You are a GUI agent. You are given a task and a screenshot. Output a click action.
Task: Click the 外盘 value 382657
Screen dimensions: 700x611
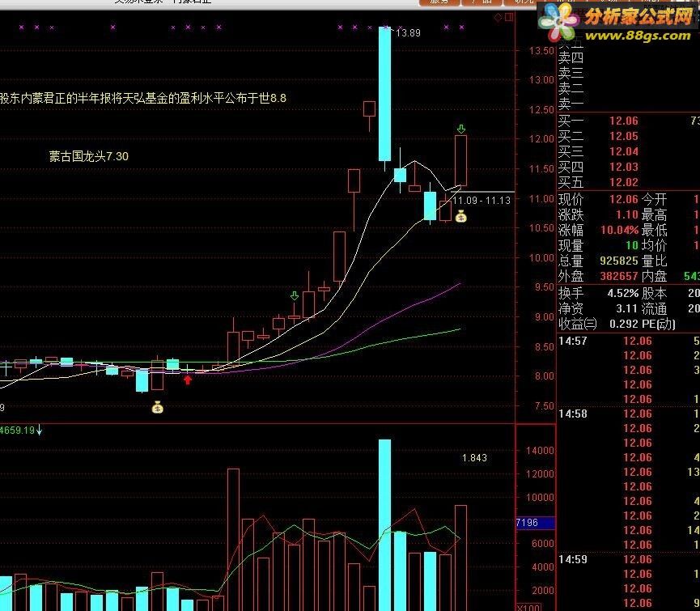pos(619,276)
